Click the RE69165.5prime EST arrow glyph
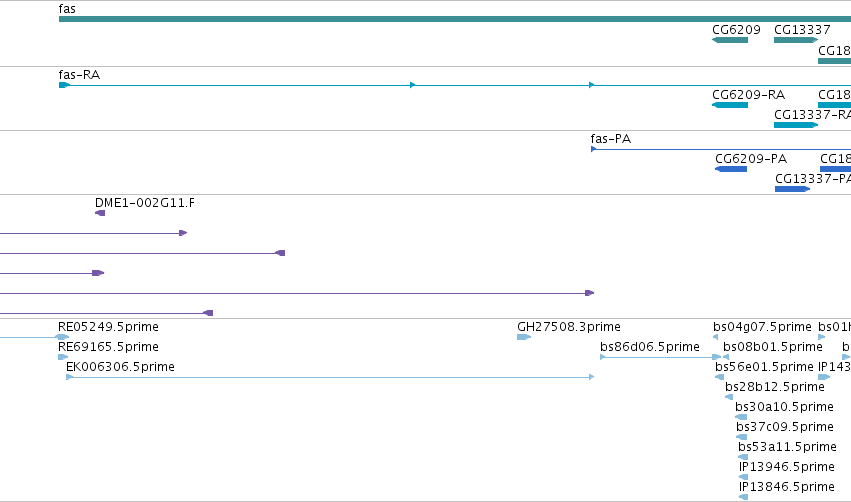851x502 pixels. [63, 357]
